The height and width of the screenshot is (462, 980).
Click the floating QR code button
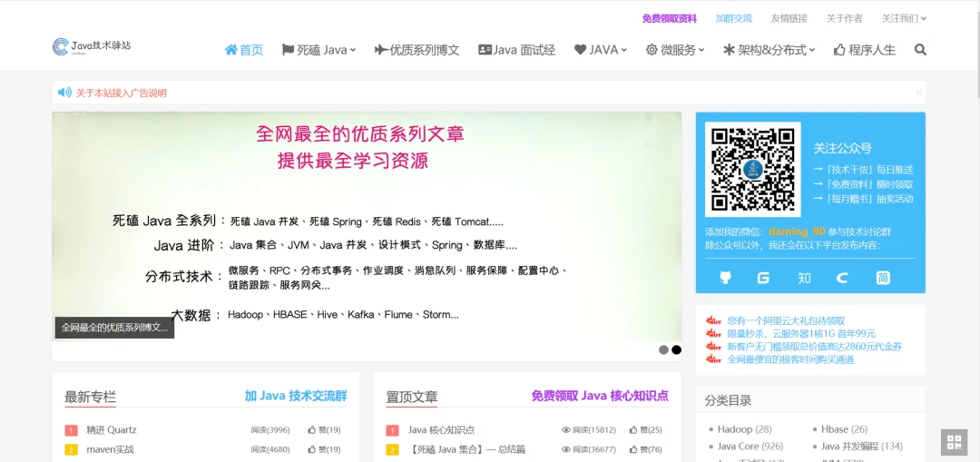tap(954, 442)
